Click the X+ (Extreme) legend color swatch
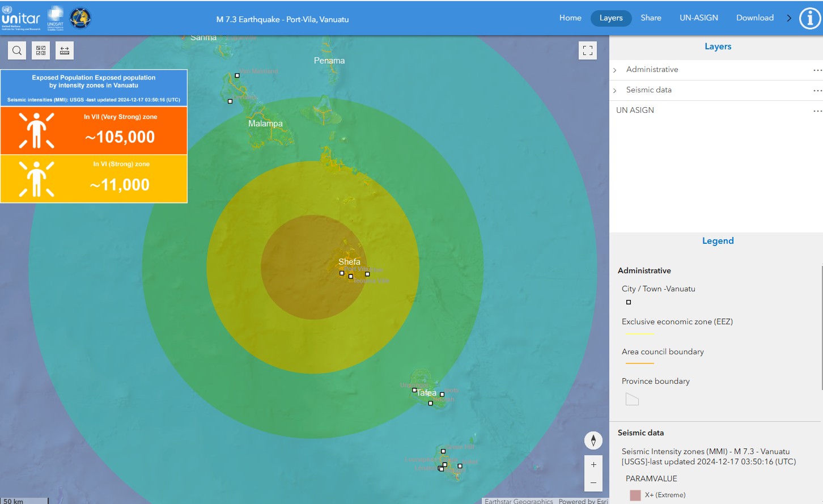The height and width of the screenshot is (504, 823). pos(635,495)
